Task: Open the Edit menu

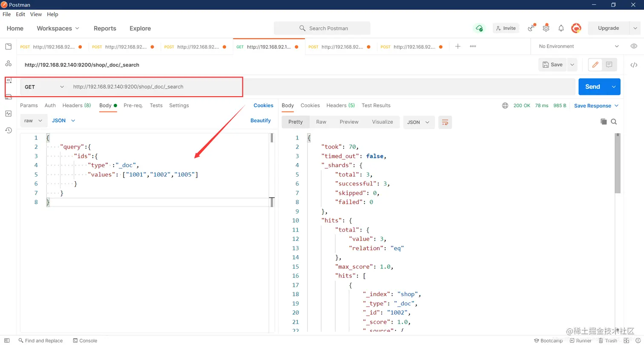Action: pos(20,14)
